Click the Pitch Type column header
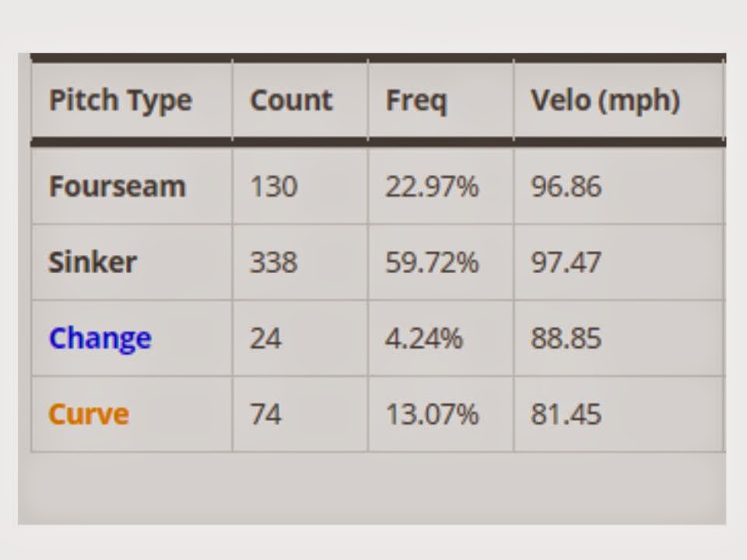The width and height of the screenshot is (747, 560). (121, 101)
